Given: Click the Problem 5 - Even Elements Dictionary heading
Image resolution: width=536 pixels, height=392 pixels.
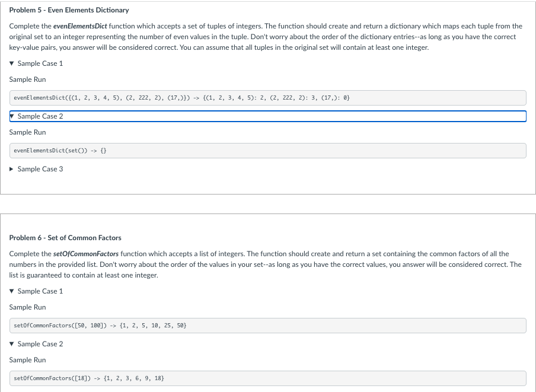Looking at the screenshot, I should click(x=69, y=10).
